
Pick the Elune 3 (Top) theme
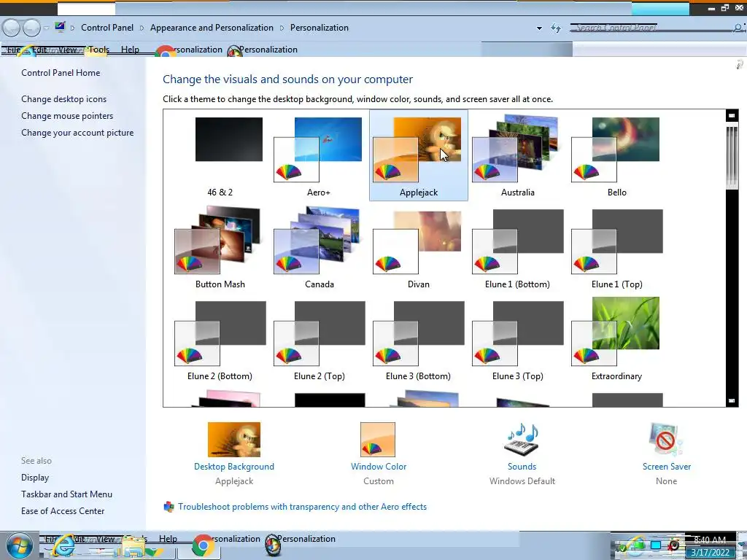point(517,340)
